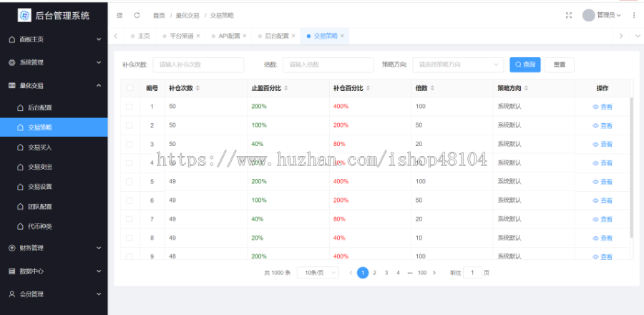Click the gear icon beside 系统管理
Viewport: 644px width, 315px height.
tap(12, 62)
